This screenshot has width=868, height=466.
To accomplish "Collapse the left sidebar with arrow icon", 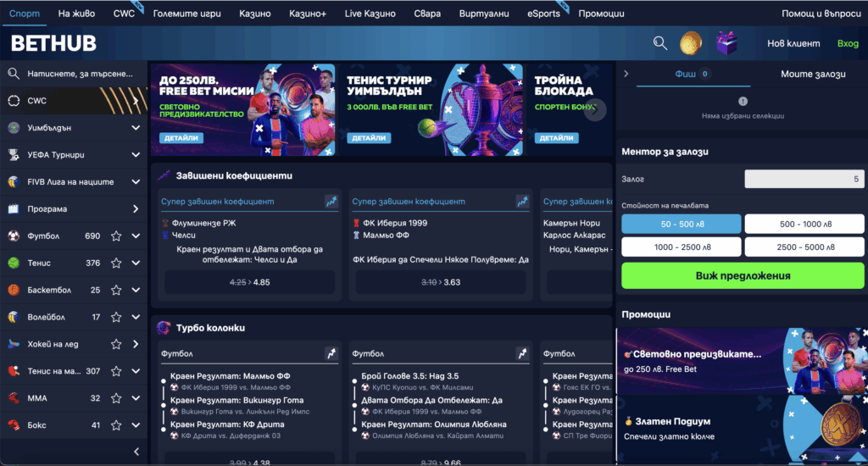I will click(x=136, y=452).
